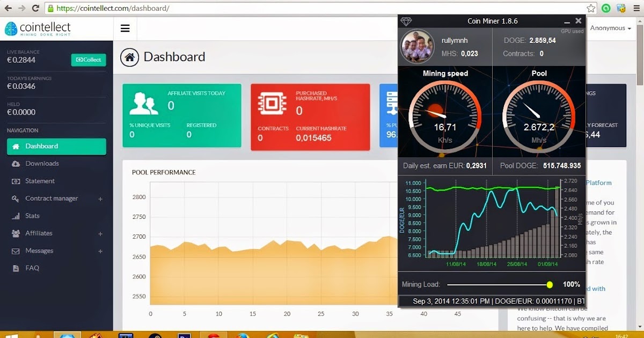Go back using the browser back arrow
The image size is (644, 338).
point(8,8)
